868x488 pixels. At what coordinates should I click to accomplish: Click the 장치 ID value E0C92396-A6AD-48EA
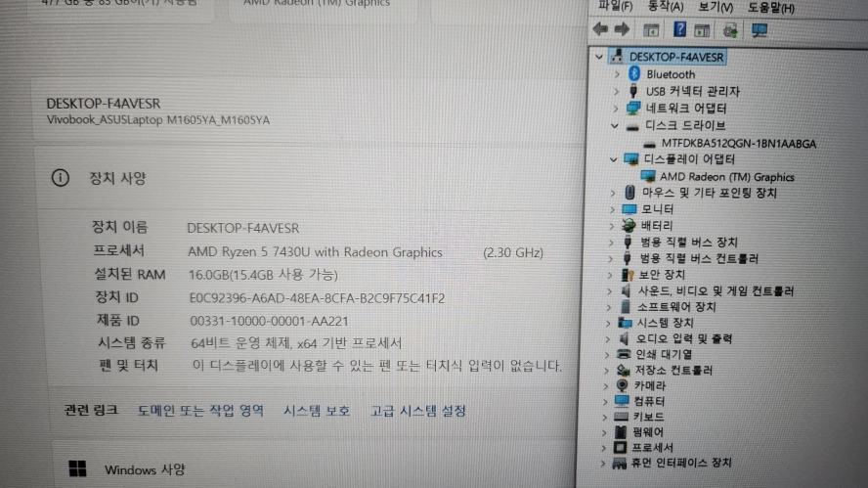tap(317, 298)
